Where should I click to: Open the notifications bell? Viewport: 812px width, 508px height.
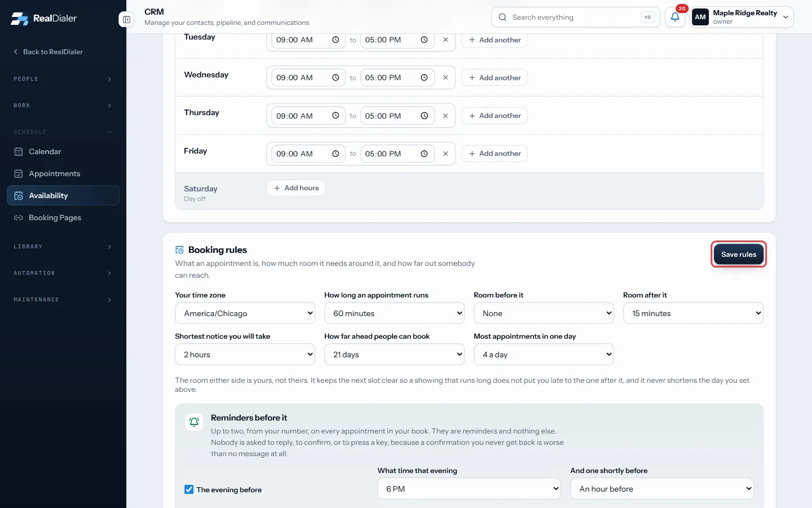(675, 17)
